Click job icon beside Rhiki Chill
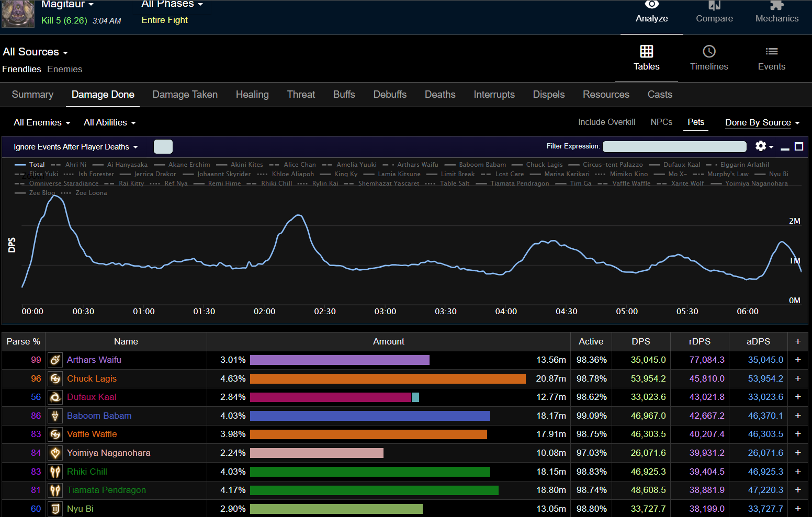Viewport: 812px width, 517px height. [x=55, y=472]
